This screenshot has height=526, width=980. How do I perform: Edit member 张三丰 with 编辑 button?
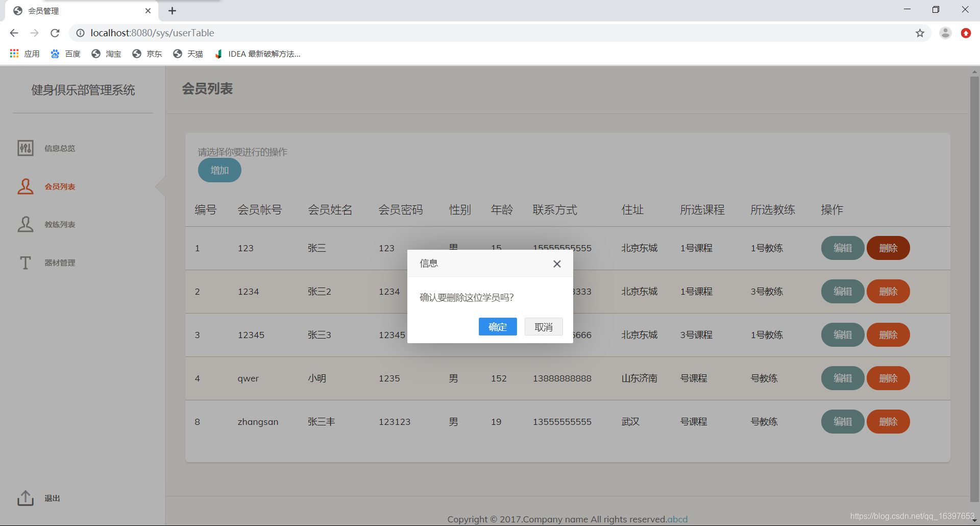point(843,421)
